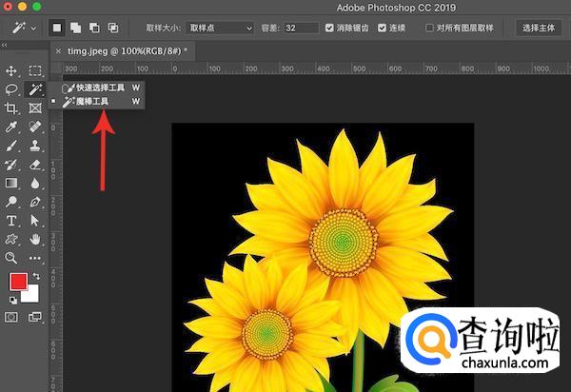The width and height of the screenshot is (571, 392).
Task: Toggle the 消除锯齿 checkbox
Action: 329,28
